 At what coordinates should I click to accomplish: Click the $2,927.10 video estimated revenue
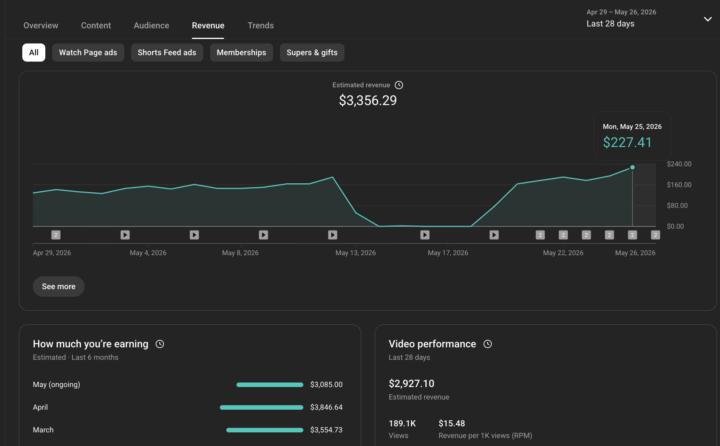click(411, 384)
